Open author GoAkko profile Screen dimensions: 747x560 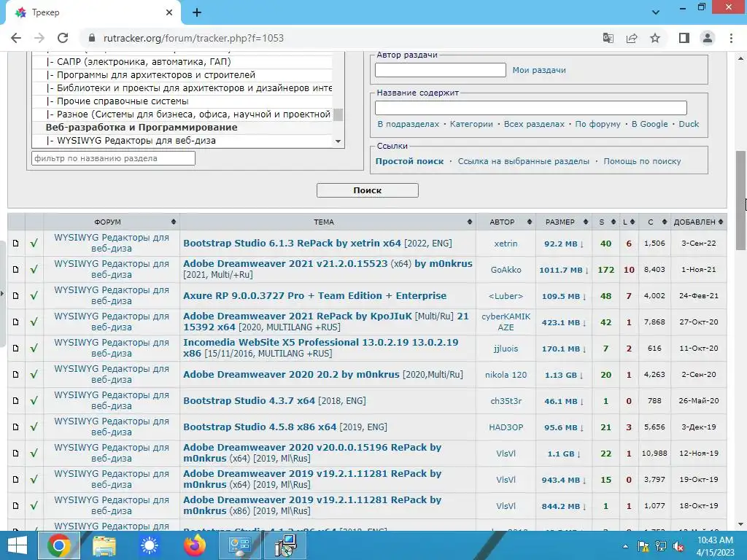pos(506,270)
